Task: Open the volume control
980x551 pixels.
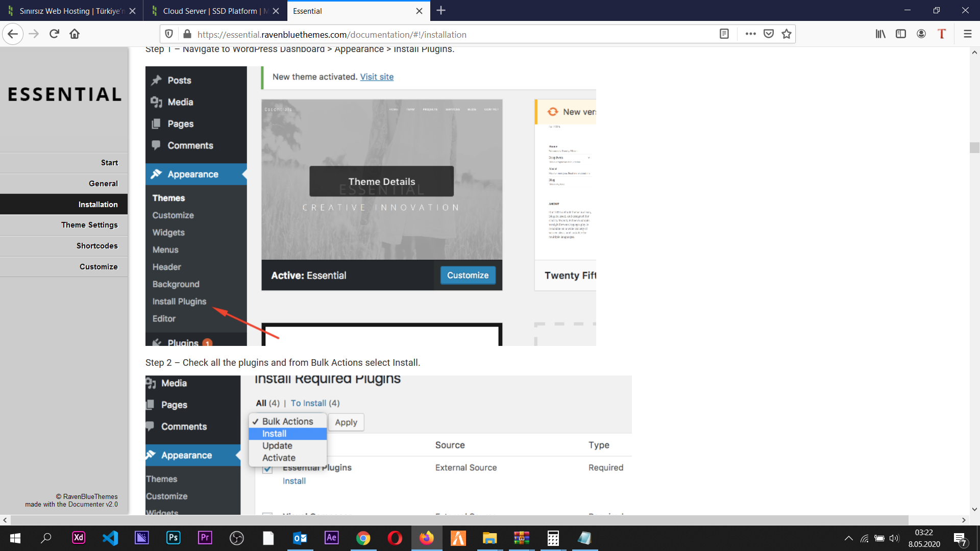Action: coord(894,538)
